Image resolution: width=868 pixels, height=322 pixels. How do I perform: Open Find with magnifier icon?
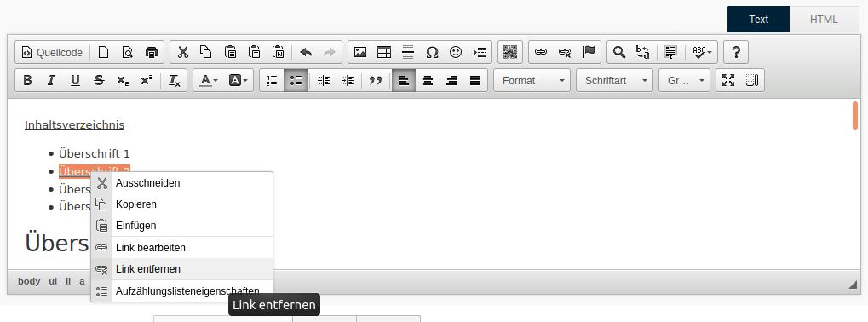point(619,53)
